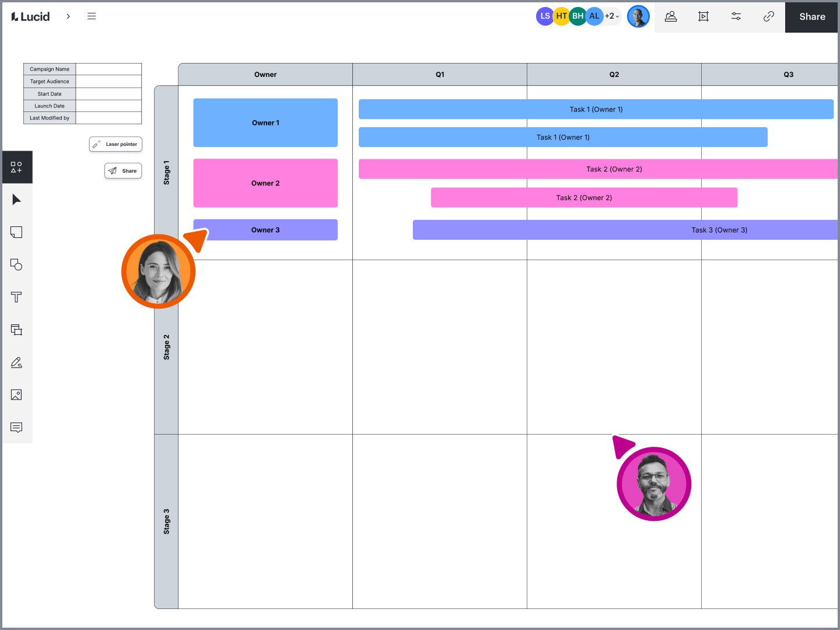This screenshot has height=630, width=840.
Task: Select the Owner 2 pink block
Action: [x=265, y=183]
